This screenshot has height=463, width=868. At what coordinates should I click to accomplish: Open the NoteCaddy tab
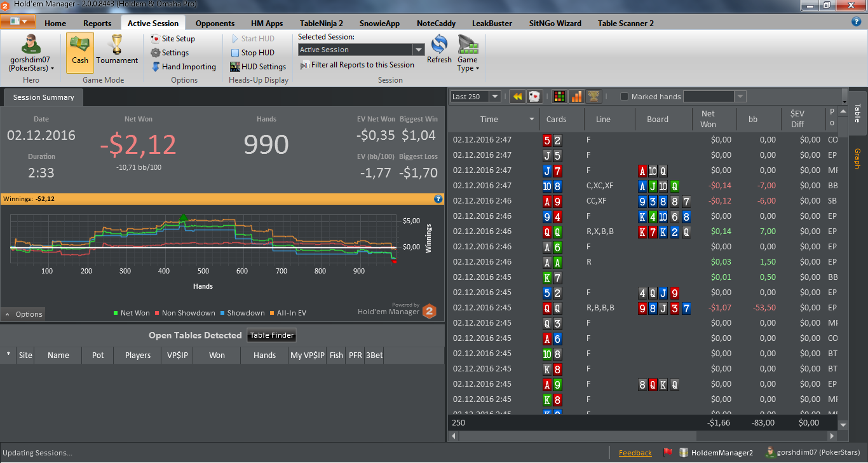tap(437, 24)
